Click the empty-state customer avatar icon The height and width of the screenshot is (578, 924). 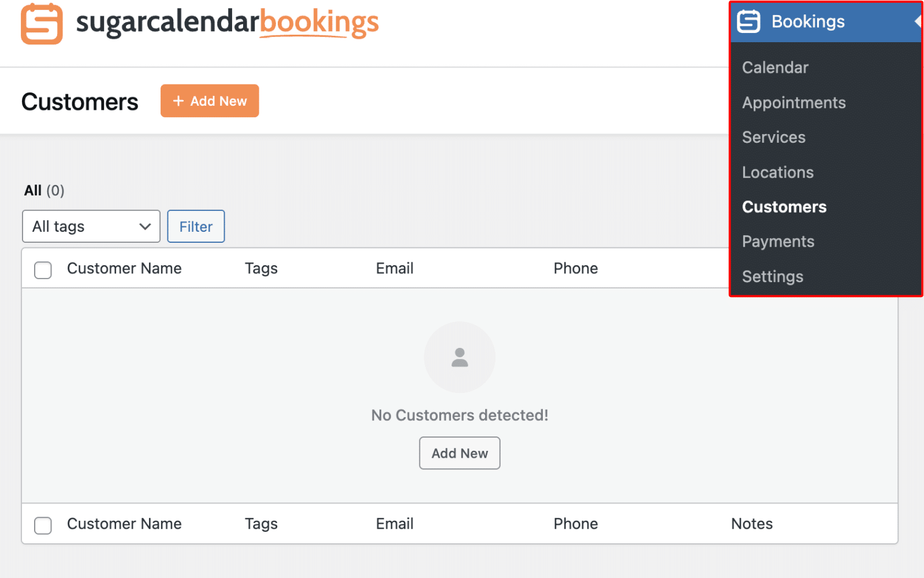(x=460, y=357)
